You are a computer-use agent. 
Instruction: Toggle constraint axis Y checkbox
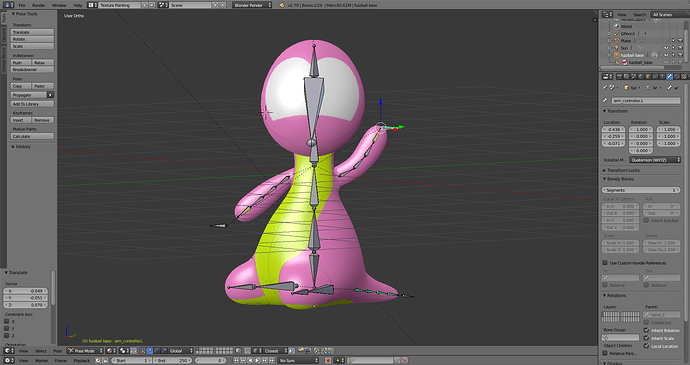7,328
